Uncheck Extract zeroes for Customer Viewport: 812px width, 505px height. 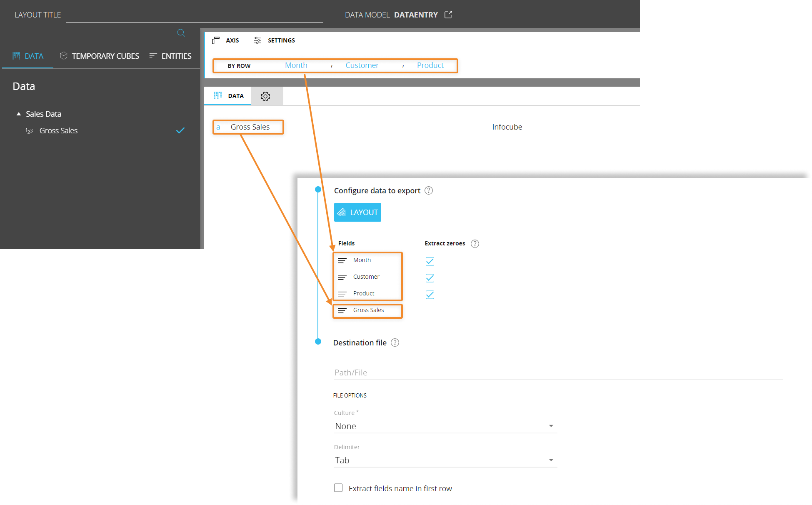(430, 278)
